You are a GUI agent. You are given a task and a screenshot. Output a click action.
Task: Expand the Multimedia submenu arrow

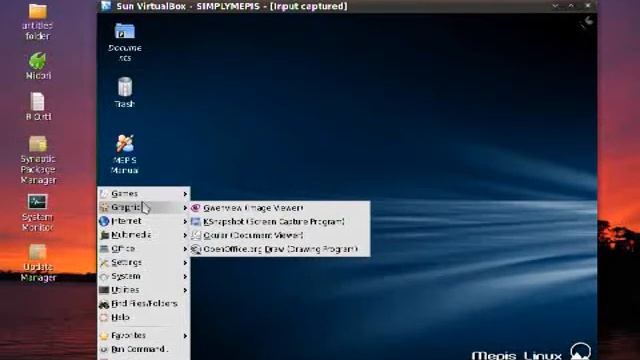185,235
